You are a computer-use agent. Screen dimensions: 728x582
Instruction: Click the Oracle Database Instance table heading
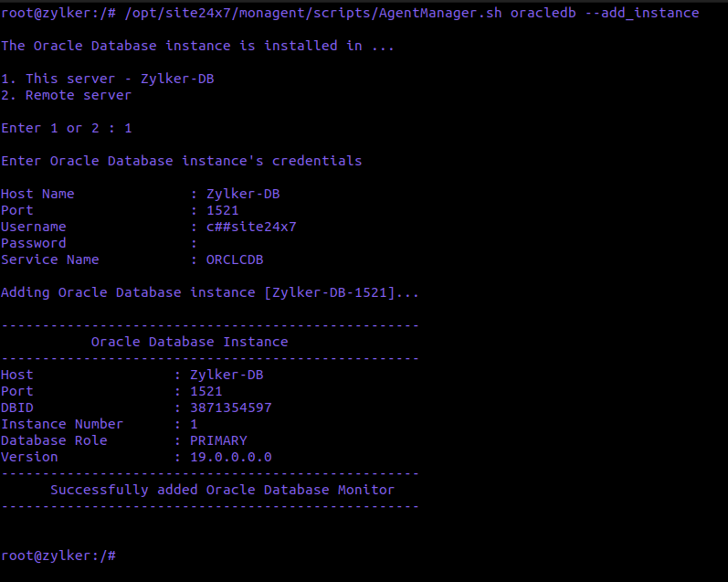point(189,342)
